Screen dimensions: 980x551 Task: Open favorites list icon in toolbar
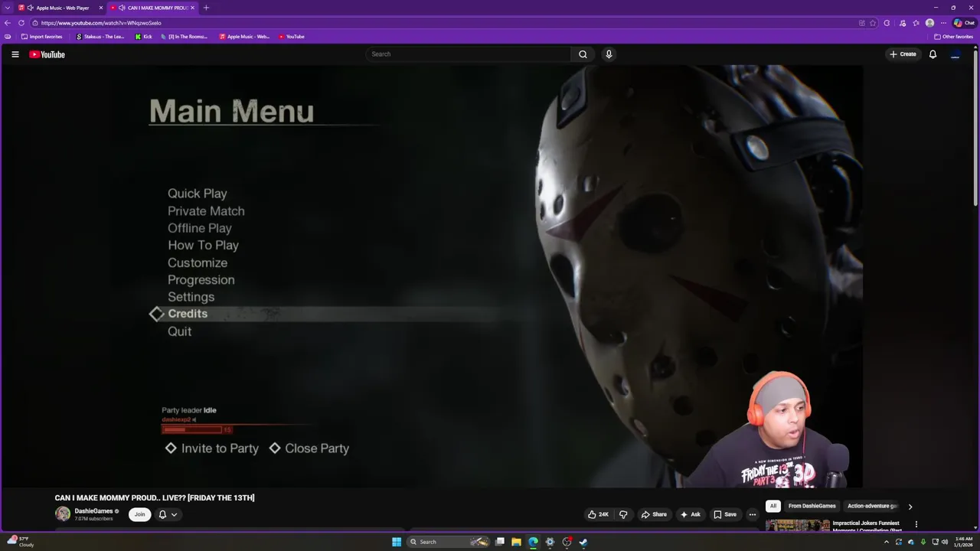click(916, 23)
